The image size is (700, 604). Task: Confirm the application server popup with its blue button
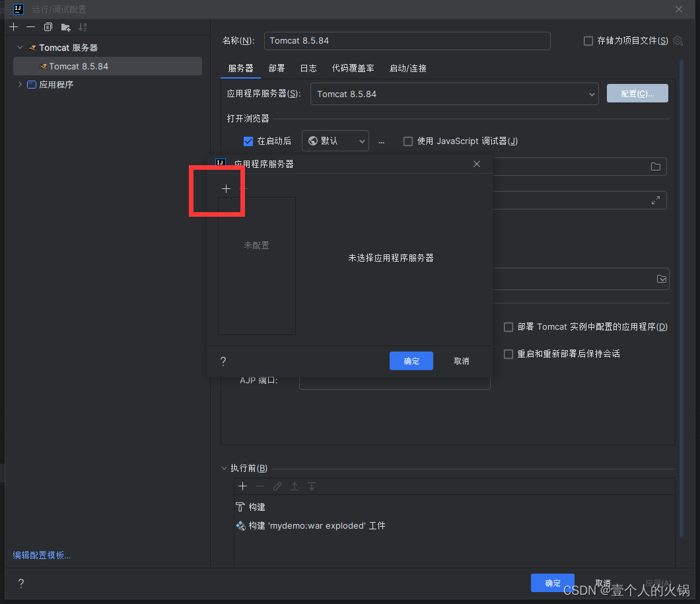[411, 361]
